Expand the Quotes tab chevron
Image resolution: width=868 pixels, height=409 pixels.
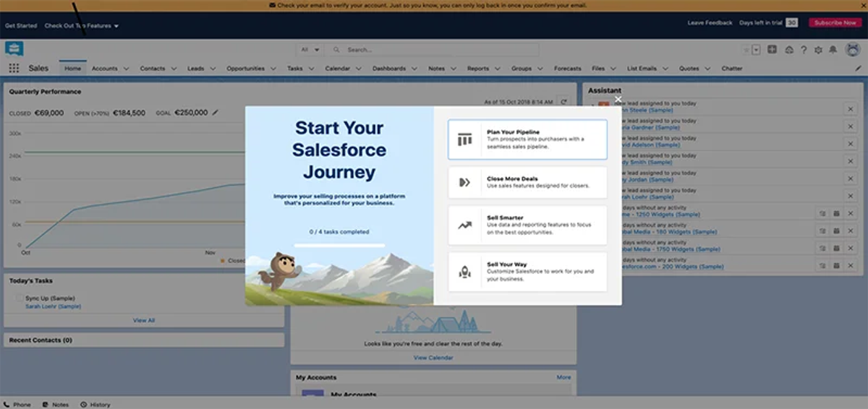click(x=707, y=69)
